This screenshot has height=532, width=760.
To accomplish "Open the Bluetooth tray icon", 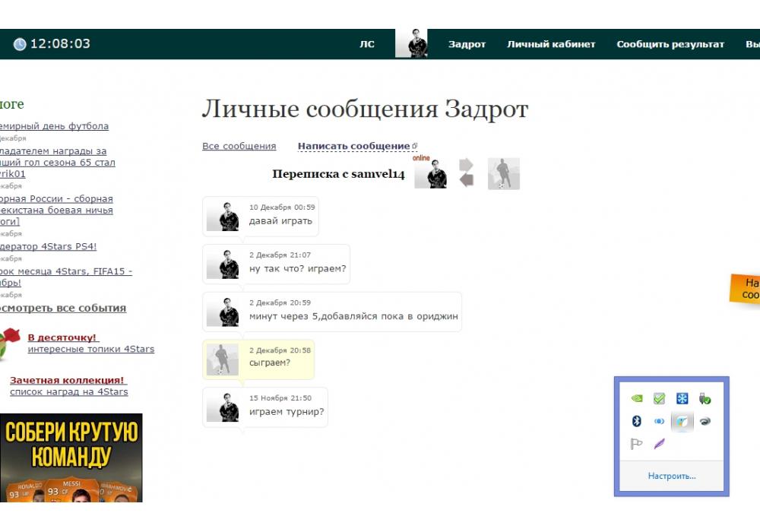I will [x=637, y=421].
